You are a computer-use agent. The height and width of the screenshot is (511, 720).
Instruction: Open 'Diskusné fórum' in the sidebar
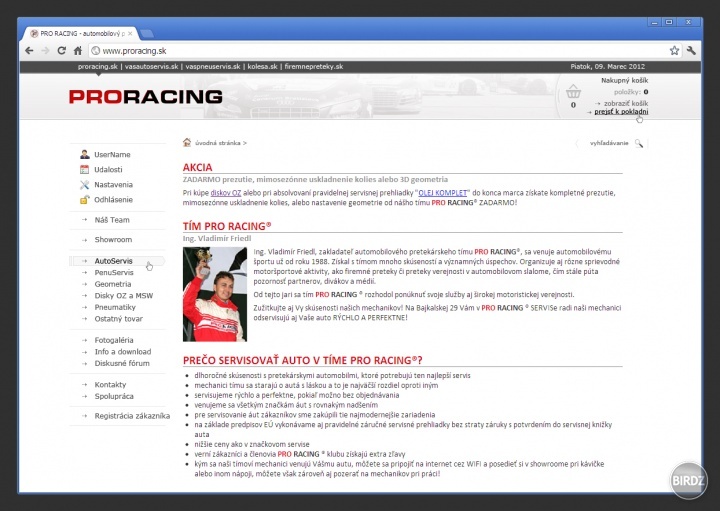click(x=122, y=363)
